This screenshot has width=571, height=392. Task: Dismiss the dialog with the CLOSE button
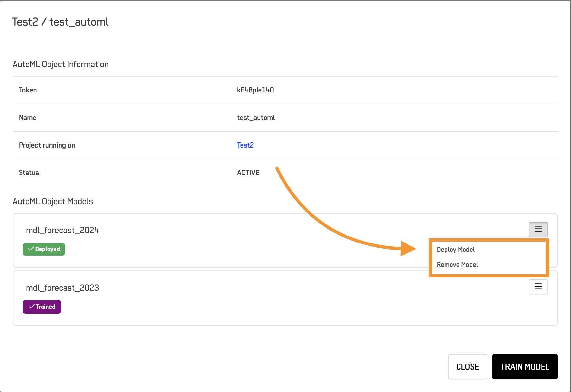[x=467, y=366]
